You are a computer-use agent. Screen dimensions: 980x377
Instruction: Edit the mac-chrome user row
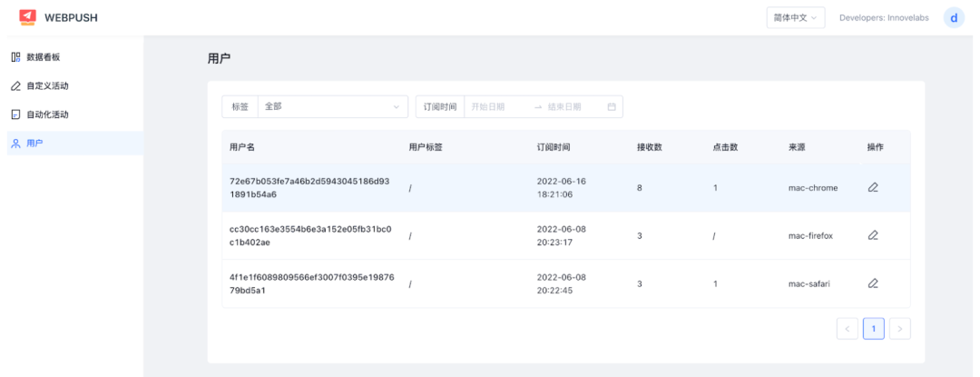point(873,188)
